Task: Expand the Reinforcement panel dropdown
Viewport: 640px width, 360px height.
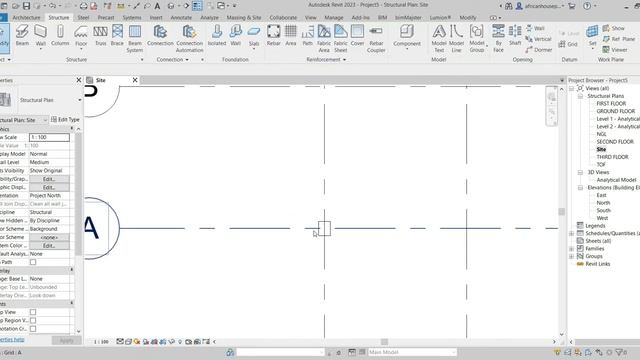Action: tap(344, 60)
